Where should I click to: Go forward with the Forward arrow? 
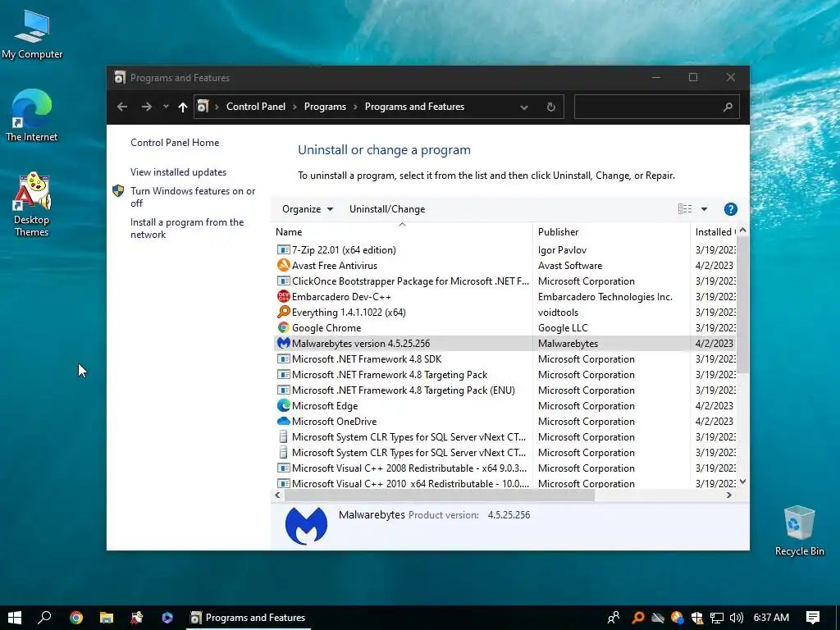146,107
